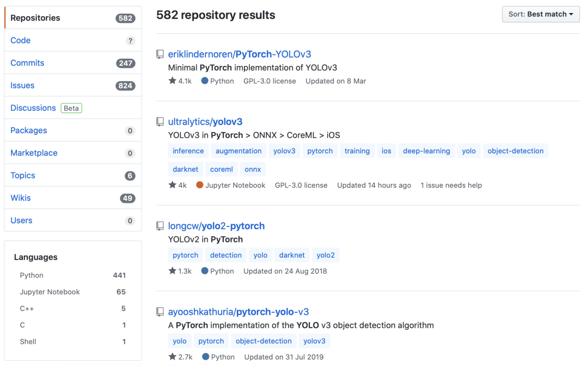Click star icon showing 2.7k stars
Image resolution: width=588 pixels, height=366 pixels.
coord(173,357)
